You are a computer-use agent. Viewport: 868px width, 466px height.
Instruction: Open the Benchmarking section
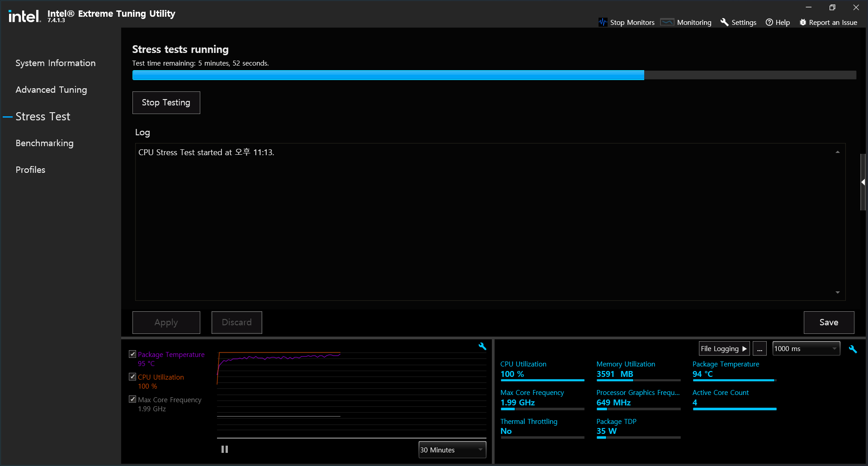click(x=44, y=143)
